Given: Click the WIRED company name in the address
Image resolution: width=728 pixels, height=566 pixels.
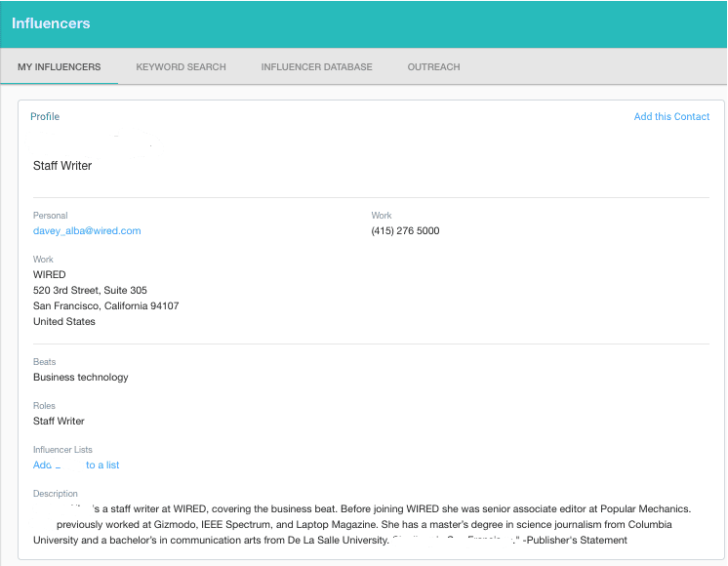Looking at the screenshot, I should (50, 275).
